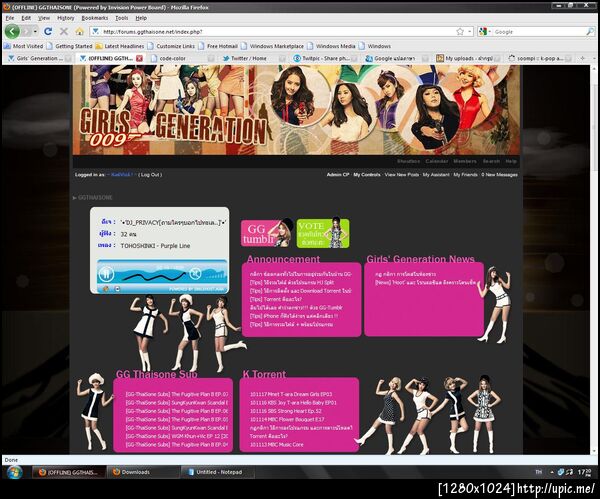Close the (OFFLINE) GGTH tab with red X
600x499 pixels.
pyautogui.click(x=139, y=58)
